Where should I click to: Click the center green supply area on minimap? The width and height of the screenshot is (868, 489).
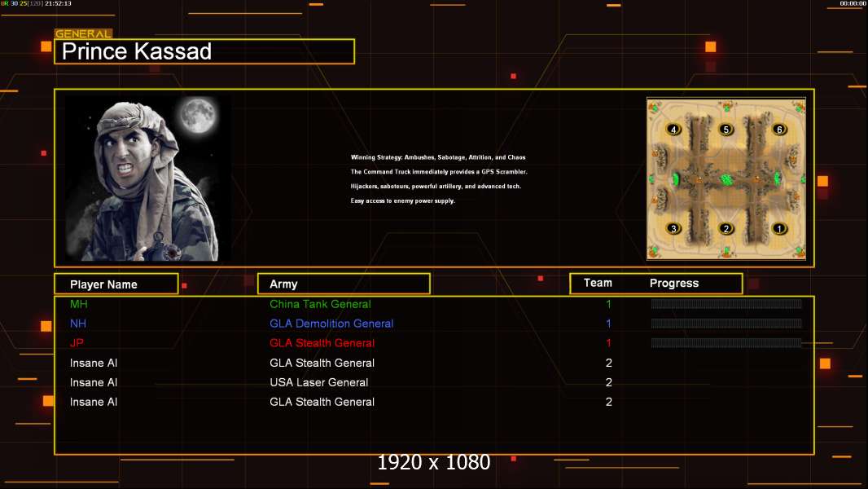point(726,178)
